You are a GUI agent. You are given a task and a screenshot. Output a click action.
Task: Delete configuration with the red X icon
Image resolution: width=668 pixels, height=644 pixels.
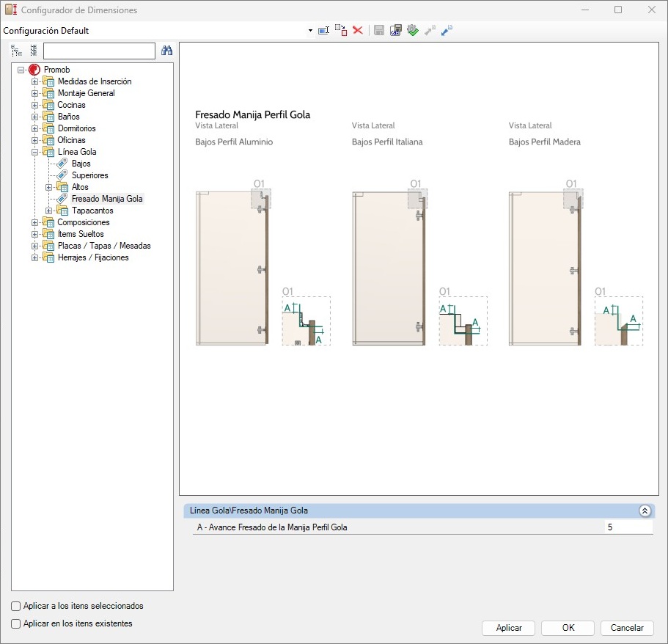click(x=358, y=30)
